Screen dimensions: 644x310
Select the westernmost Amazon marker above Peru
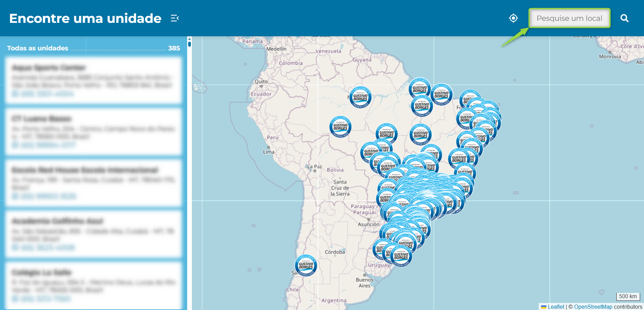click(340, 127)
